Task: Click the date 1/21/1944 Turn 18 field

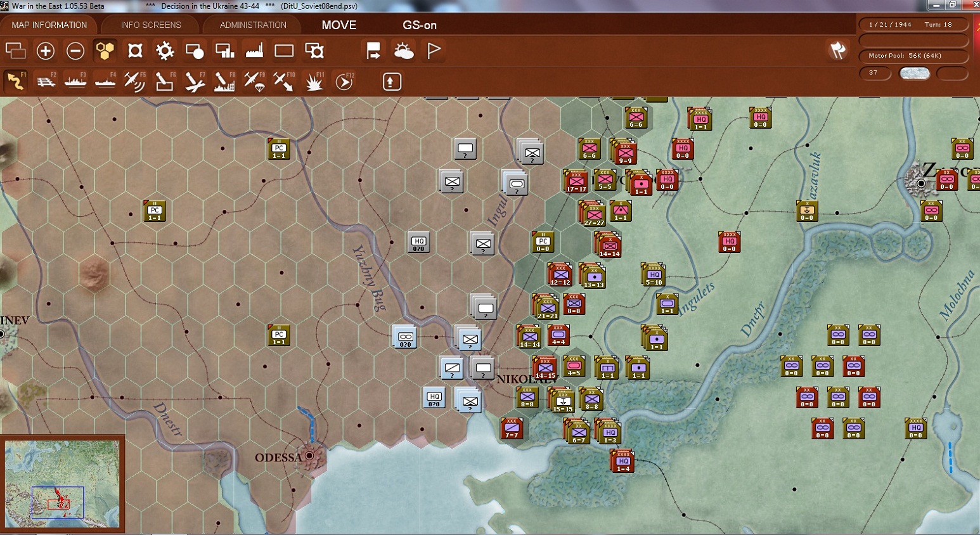Action: pos(913,24)
